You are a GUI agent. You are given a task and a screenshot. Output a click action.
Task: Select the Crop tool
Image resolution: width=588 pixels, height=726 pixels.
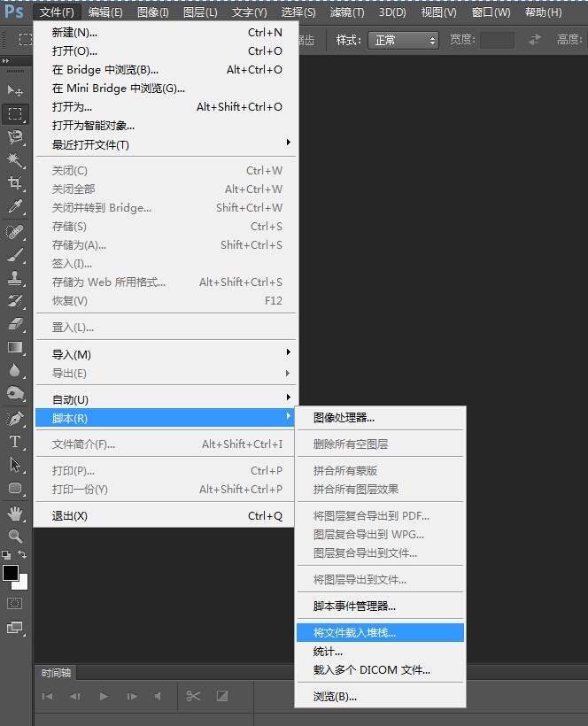pos(15,183)
